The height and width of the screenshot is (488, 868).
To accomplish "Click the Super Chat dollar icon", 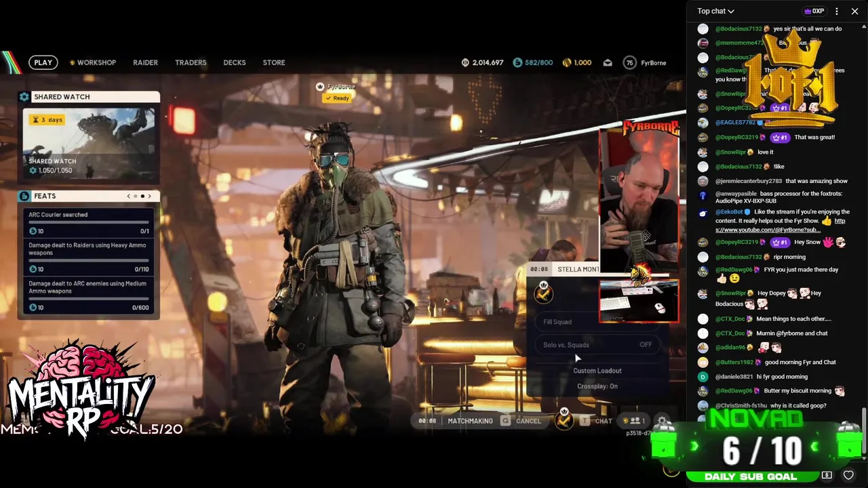I will [827, 475].
